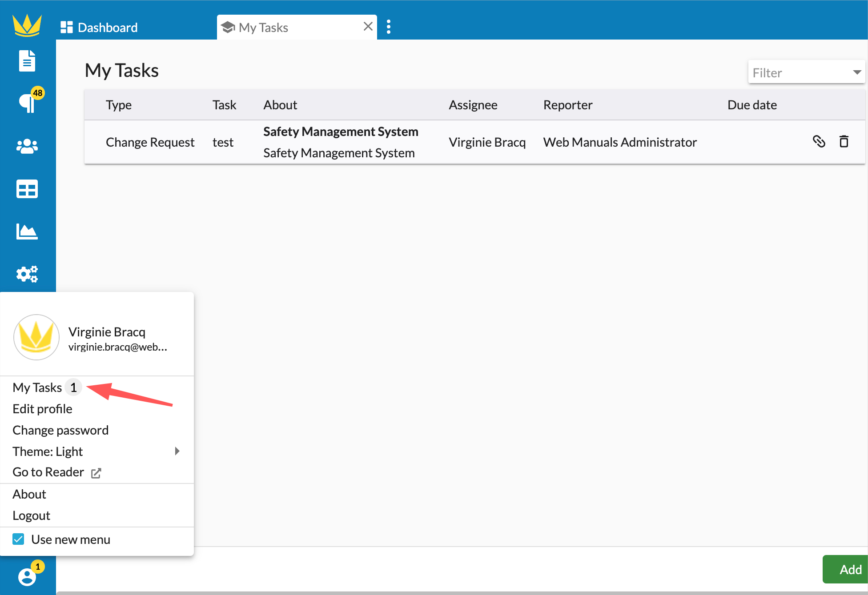Open the Analytics chart icon in sidebar

[27, 232]
